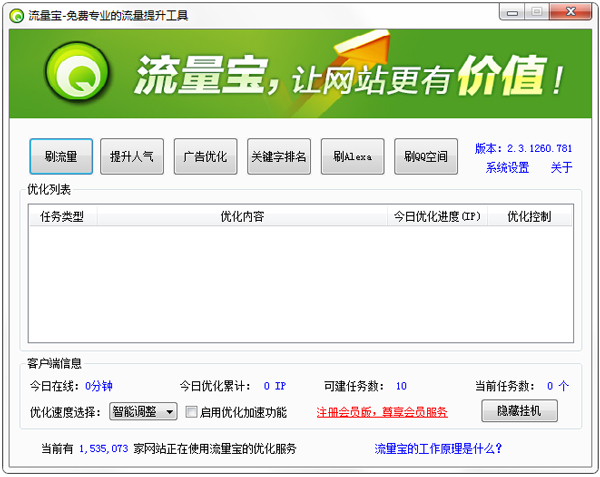Open the 广告优化 section
Screen dimensions: 600x477
[205, 156]
